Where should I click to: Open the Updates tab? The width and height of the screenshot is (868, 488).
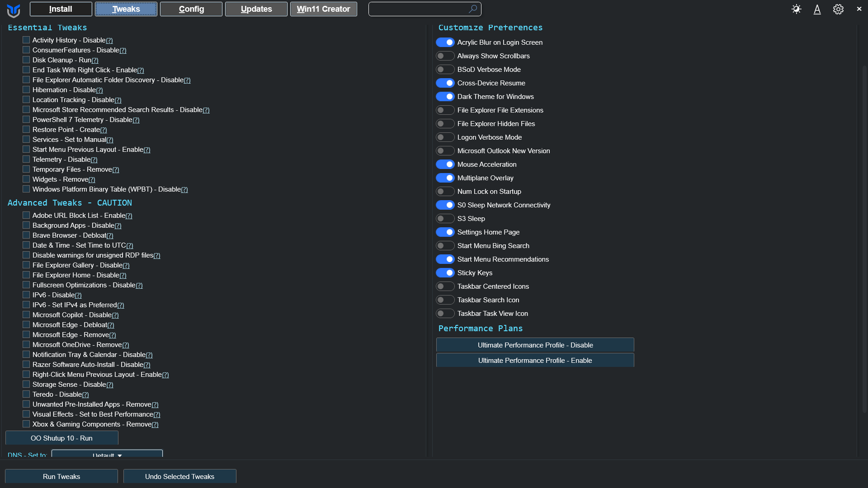click(x=256, y=9)
